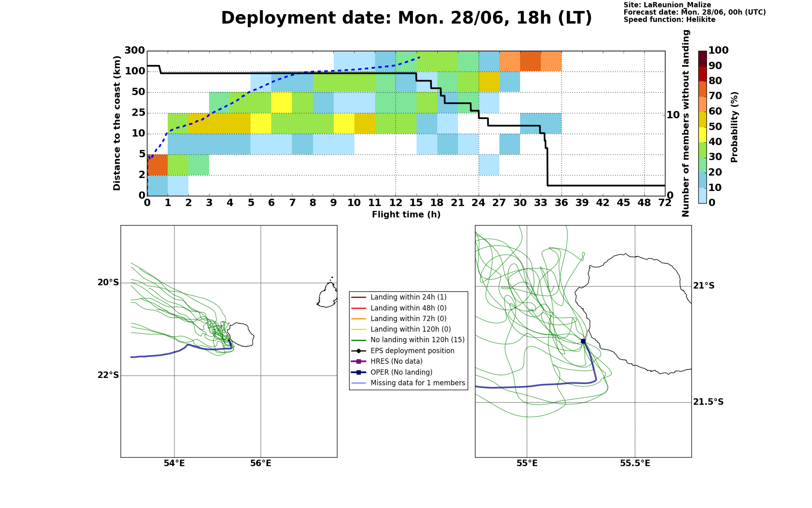The image size is (812, 508).
Task: Click the '100' label atop the colorbar
Action: [x=719, y=50]
